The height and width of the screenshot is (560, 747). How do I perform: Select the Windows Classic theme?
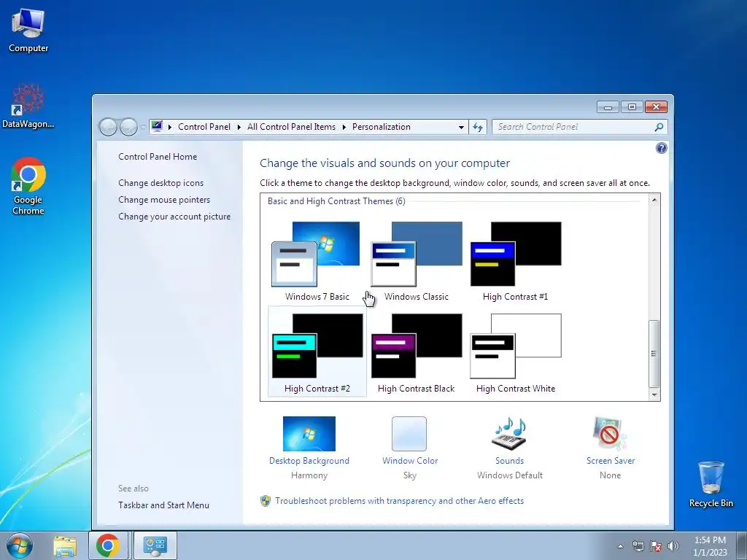point(417,260)
